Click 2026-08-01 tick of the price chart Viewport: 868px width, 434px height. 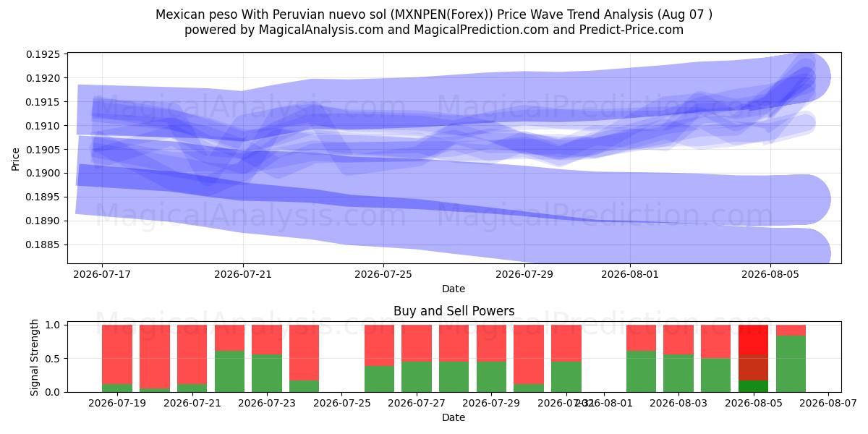click(x=629, y=275)
